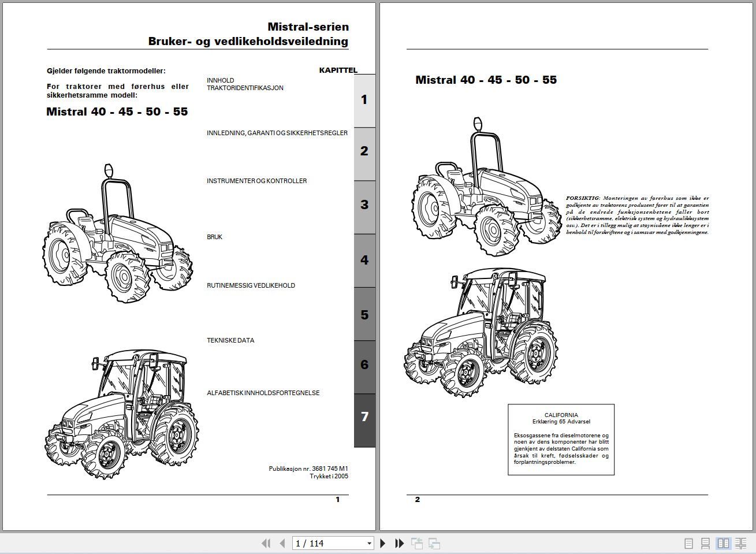Switch to single page view

(688, 544)
